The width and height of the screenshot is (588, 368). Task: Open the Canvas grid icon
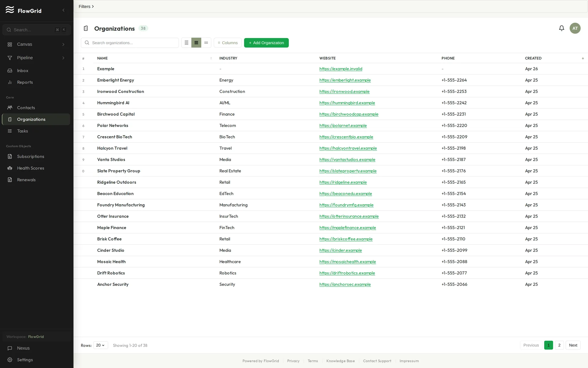click(x=10, y=44)
